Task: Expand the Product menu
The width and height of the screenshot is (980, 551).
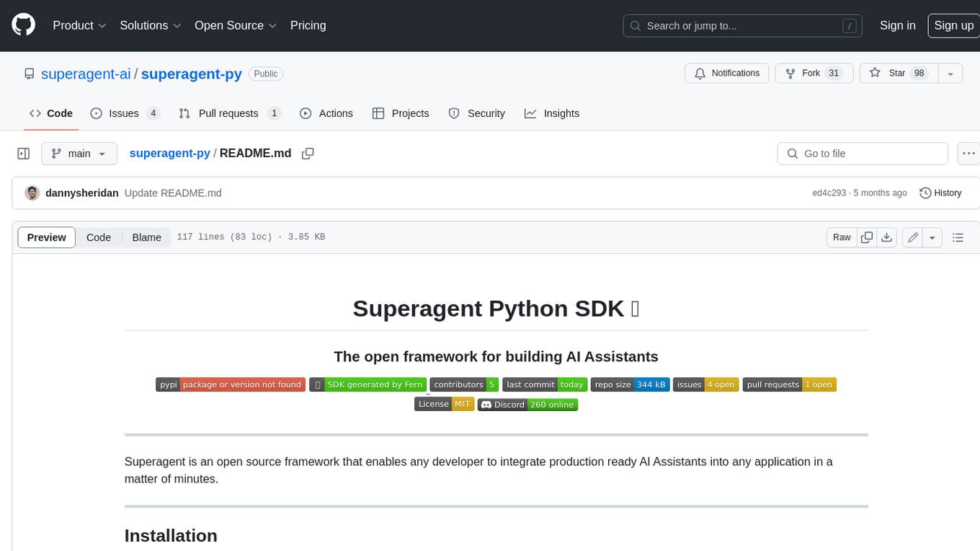Action: (x=79, y=25)
